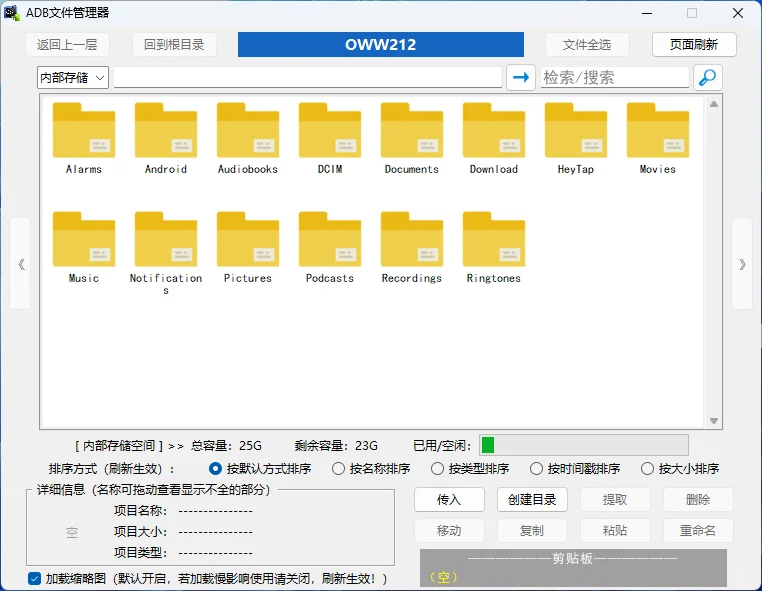Click 移动 move button
Image resolution: width=762 pixels, height=591 pixels.
[x=449, y=531]
